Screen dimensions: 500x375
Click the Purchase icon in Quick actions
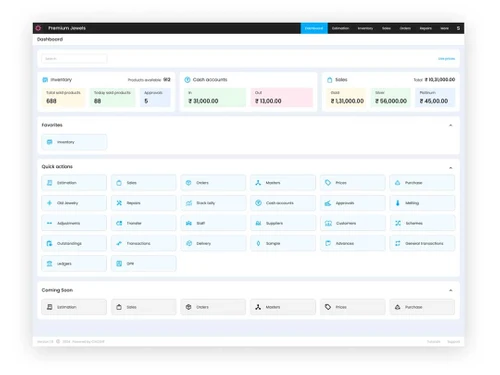[x=397, y=183]
